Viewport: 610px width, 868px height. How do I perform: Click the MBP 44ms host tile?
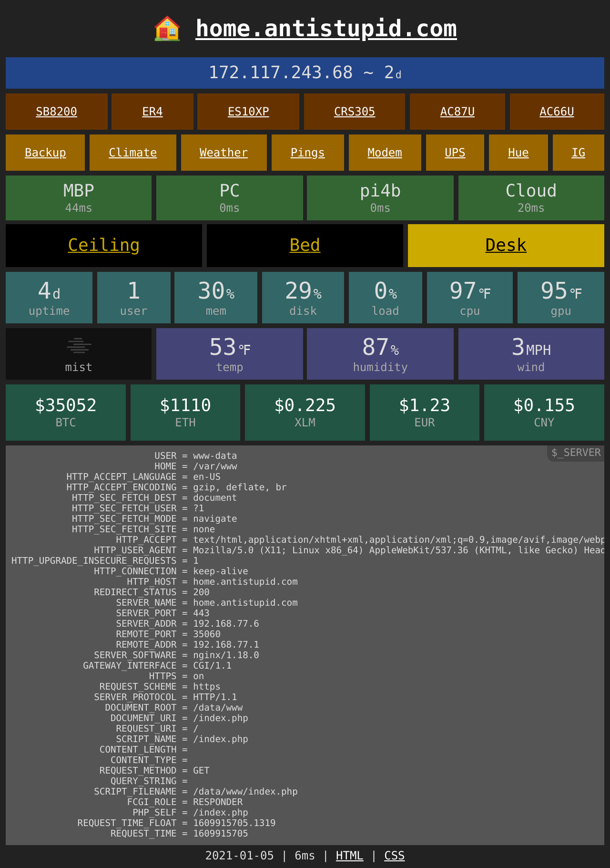79,198
